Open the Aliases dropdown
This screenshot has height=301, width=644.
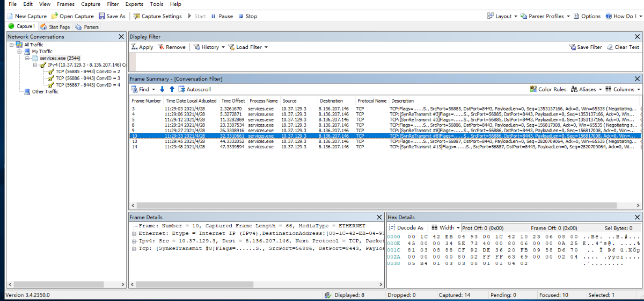587,89
